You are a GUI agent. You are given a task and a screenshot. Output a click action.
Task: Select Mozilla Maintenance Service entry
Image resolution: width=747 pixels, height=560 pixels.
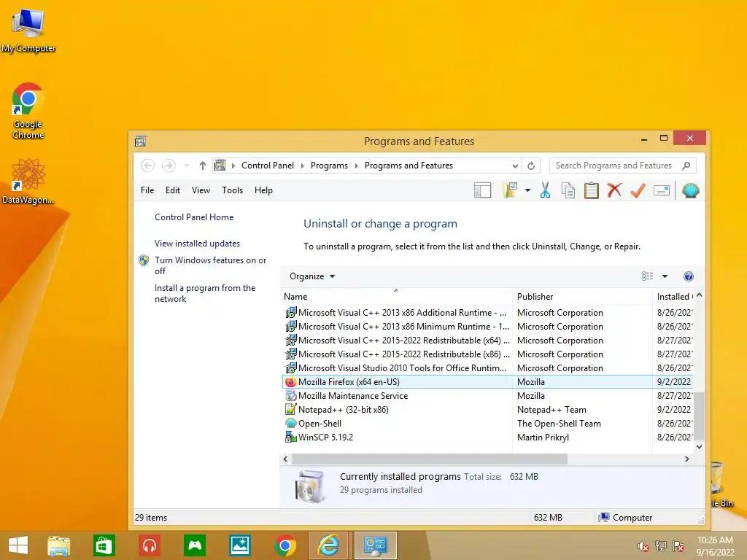tap(487, 396)
